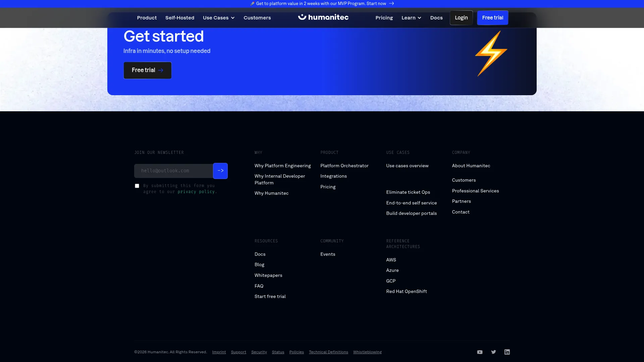Open Whistleblowing footer link

coord(367,352)
